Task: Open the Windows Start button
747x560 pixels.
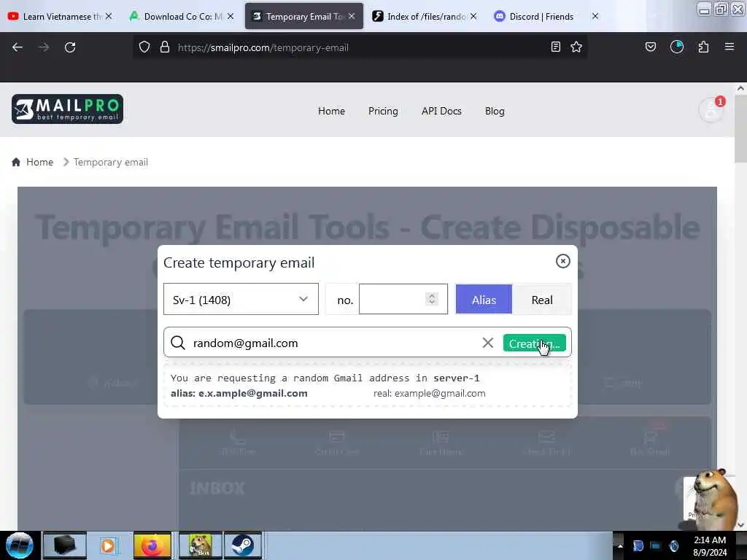Action: tap(20, 545)
